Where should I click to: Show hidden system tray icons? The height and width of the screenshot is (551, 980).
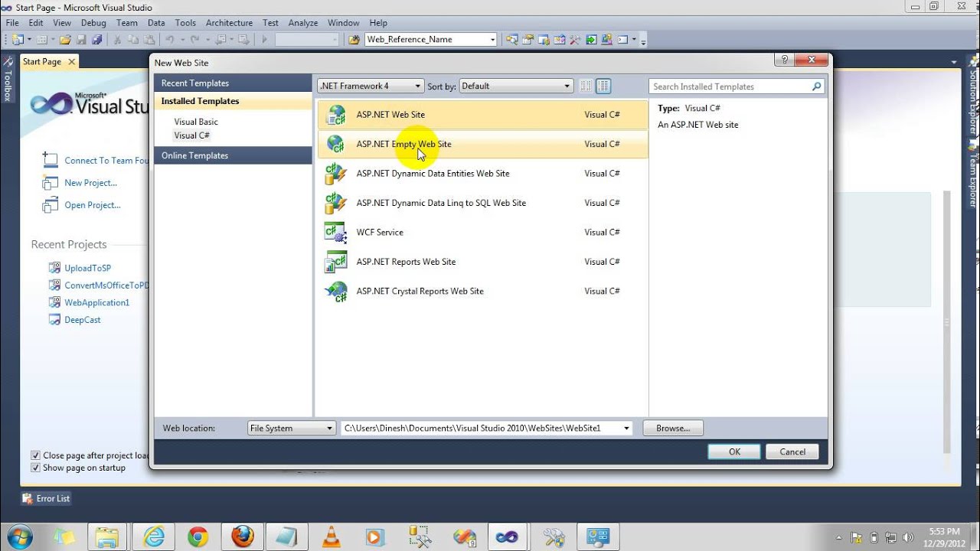tap(838, 538)
